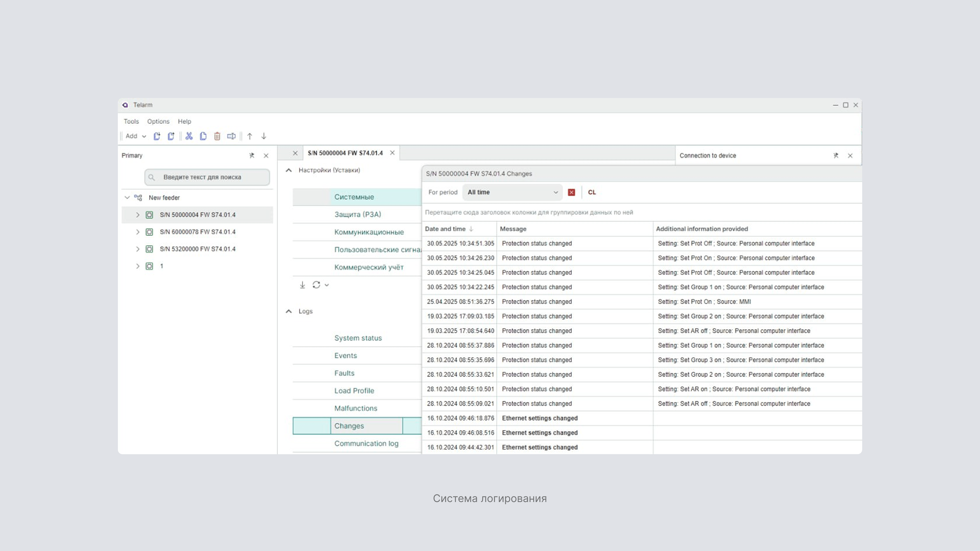980x551 pixels.
Task: Pin the Connection to device panel
Action: click(x=836, y=155)
